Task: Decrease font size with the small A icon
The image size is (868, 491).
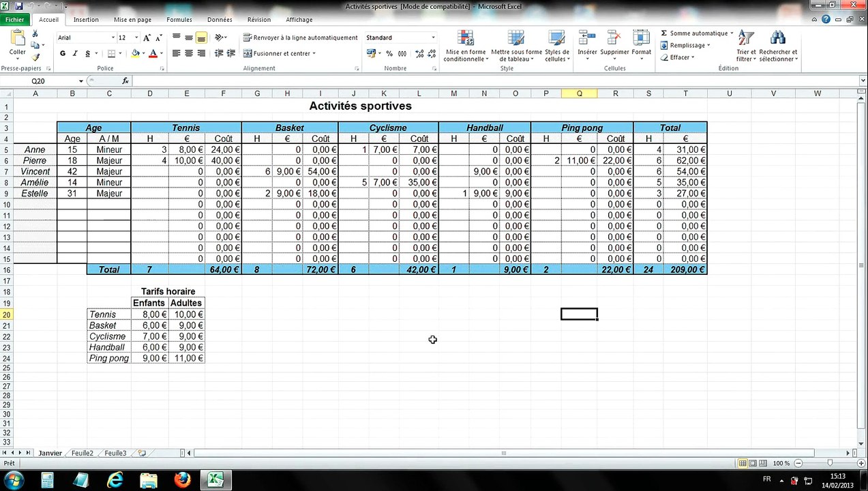Action: click(158, 38)
